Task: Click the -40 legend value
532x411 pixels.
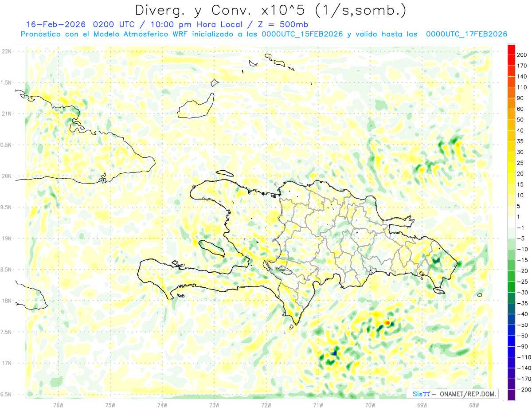Action: (x=523, y=314)
